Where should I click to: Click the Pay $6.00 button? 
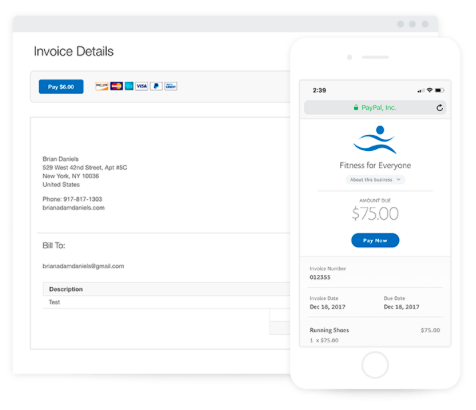click(x=61, y=87)
